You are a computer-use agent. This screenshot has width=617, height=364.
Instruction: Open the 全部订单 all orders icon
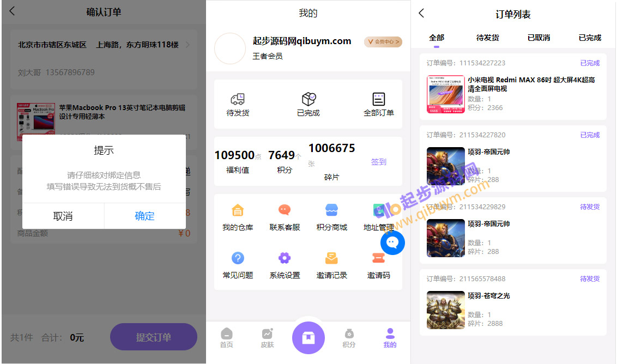378,100
